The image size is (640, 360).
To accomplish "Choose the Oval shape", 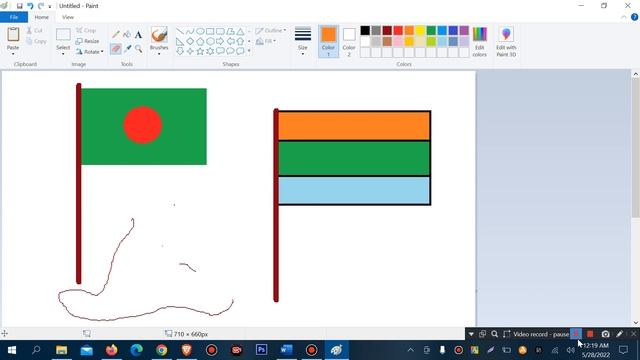I will coord(200,31).
